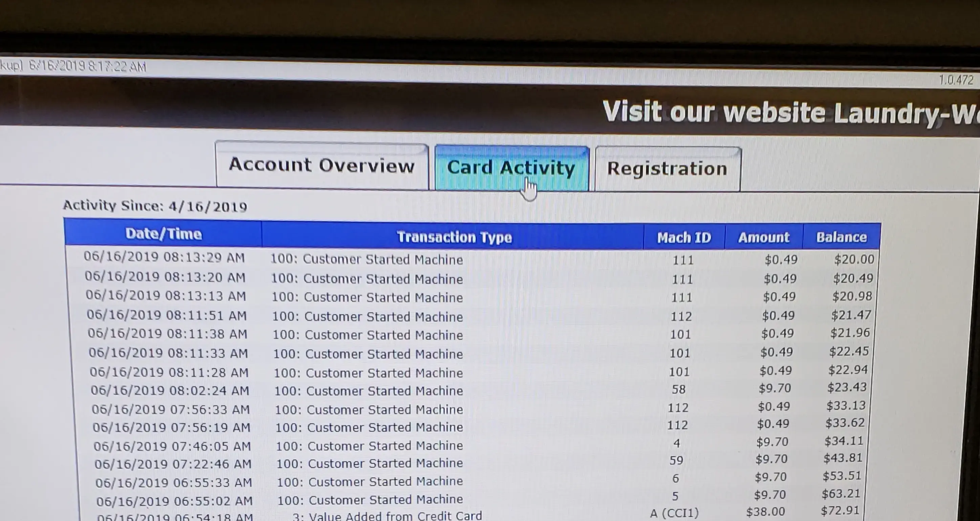Select the Value Added from Credit Card row
Viewport: 980px width, 521px height.
pos(387,516)
